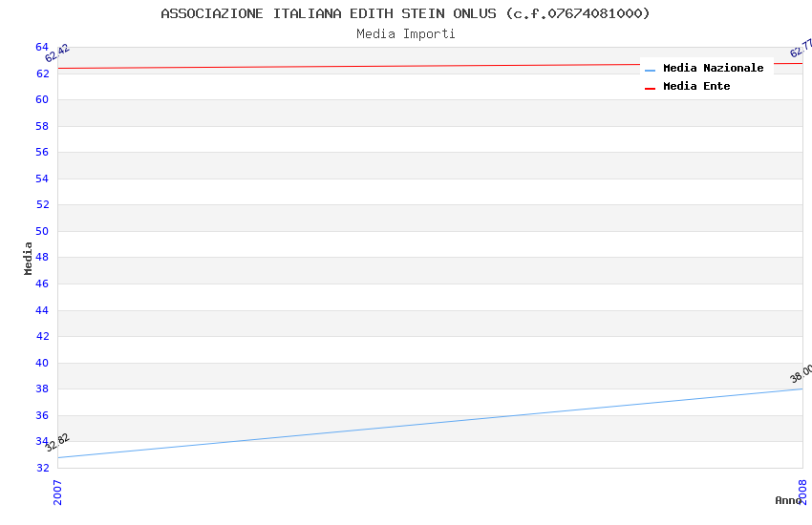
Task: Click the y-axis value 44
Action: tap(42, 310)
